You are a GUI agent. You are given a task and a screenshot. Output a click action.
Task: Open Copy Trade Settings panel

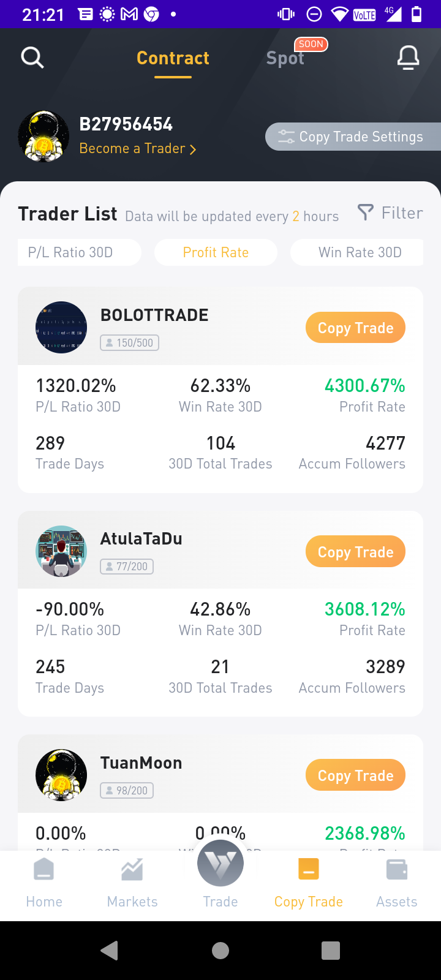353,137
